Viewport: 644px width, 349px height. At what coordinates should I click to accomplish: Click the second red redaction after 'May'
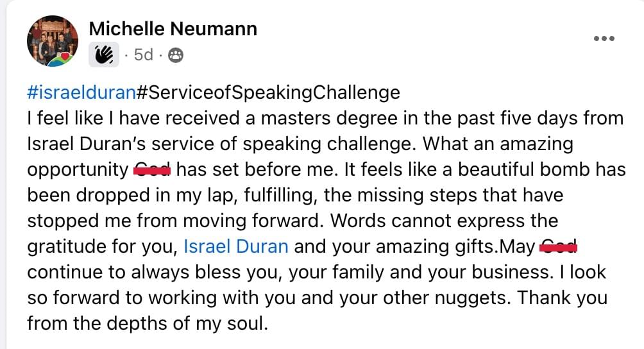[558, 246]
